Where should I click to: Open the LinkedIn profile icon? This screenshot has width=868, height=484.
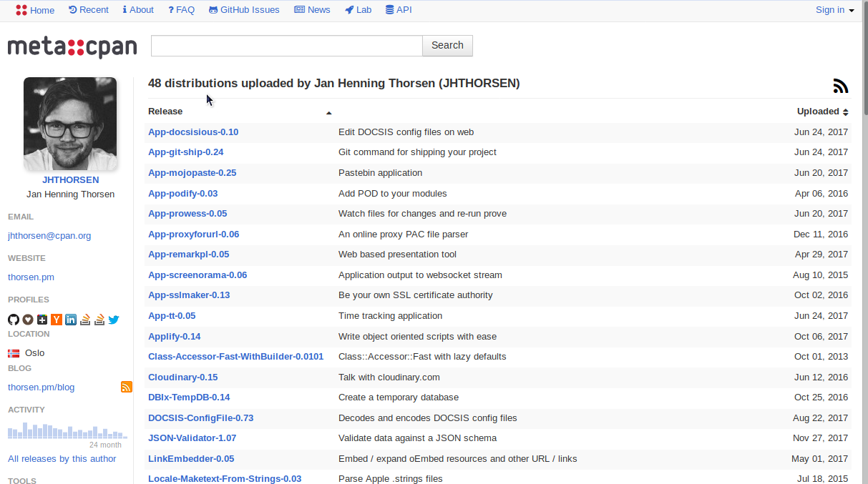click(71, 320)
